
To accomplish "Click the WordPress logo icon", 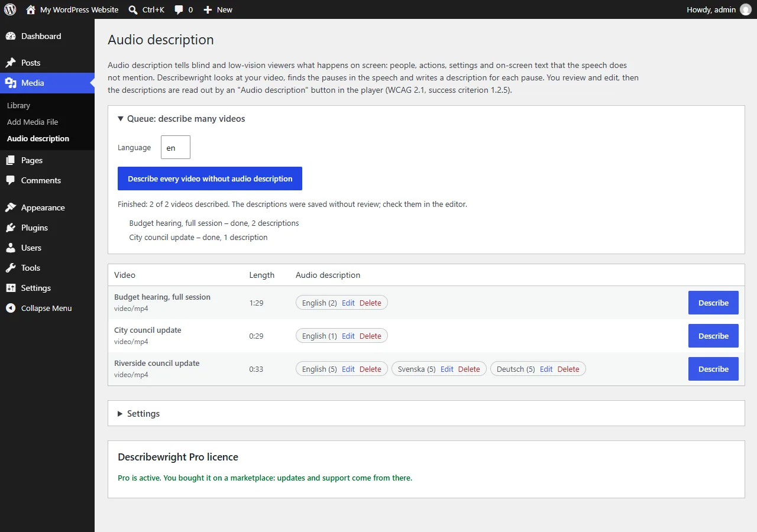I will [10, 9].
